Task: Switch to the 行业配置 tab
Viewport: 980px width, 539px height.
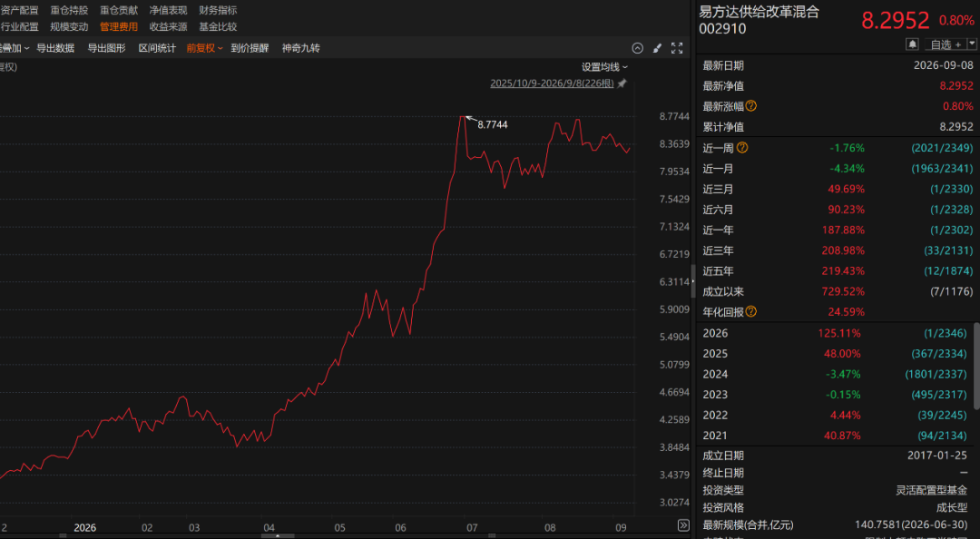Action: tap(19, 26)
